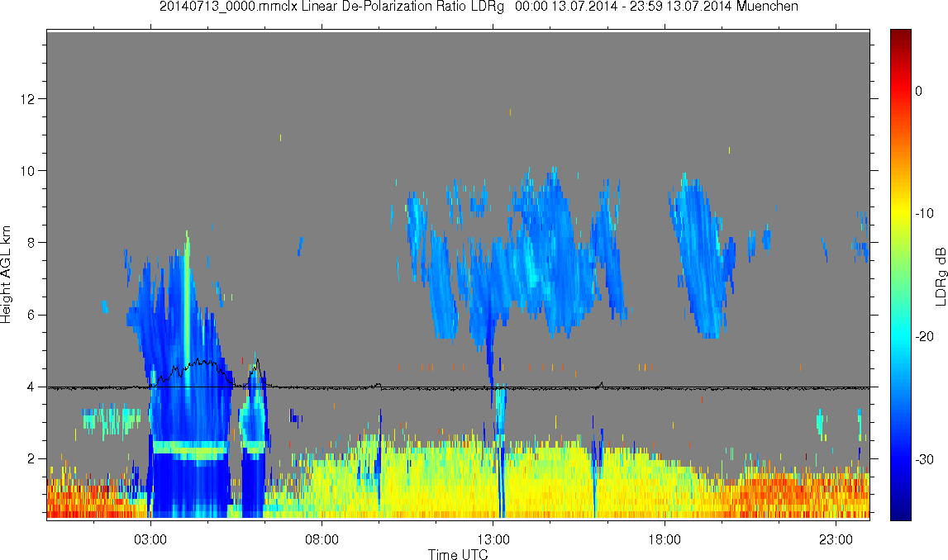This screenshot has height=560, width=948.
Task: Click the dark blue bottom of the colorbar
Action: pyautogui.click(x=900, y=512)
